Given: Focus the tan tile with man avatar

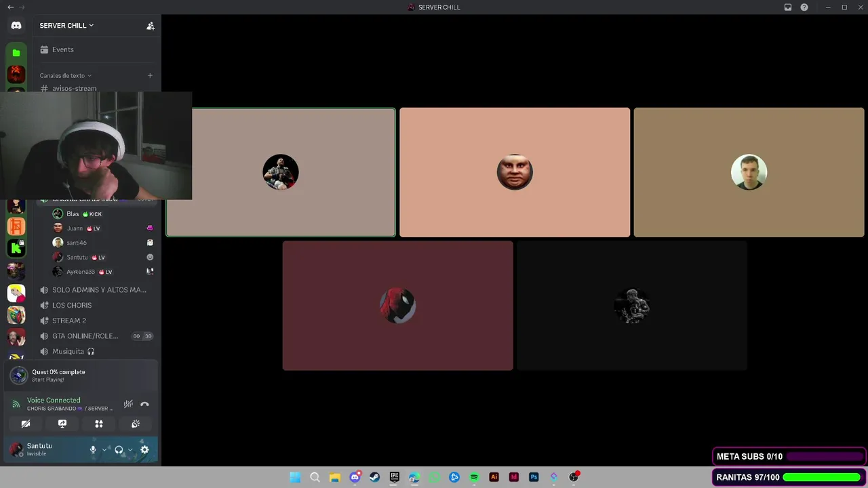Looking at the screenshot, I should tap(749, 172).
